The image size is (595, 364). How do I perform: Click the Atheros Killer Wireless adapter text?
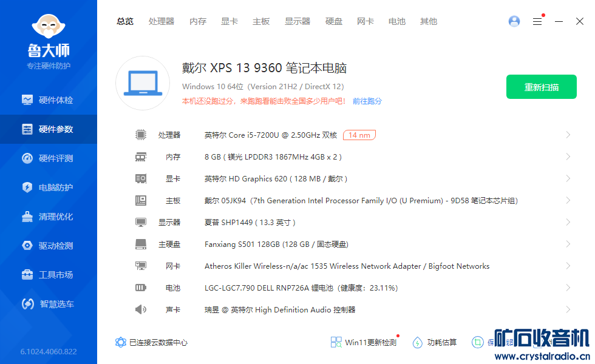(x=347, y=266)
